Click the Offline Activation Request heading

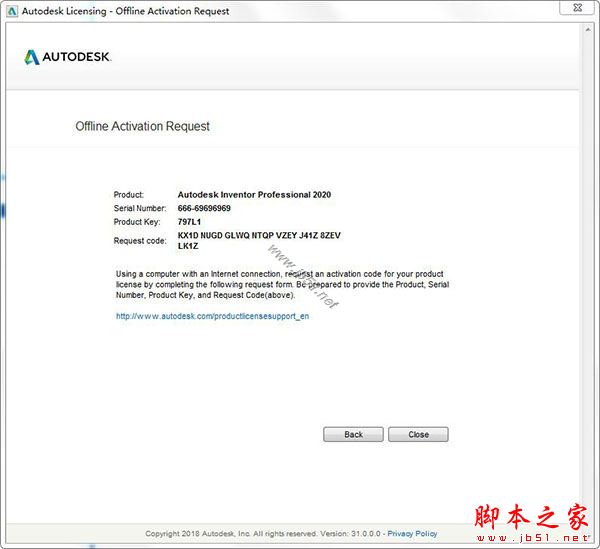coord(142,126)
